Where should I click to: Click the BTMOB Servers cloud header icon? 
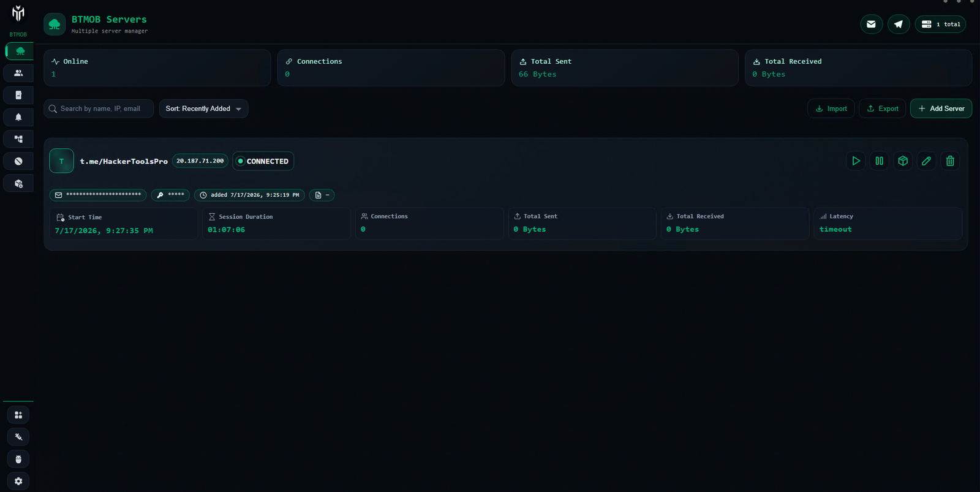click(x=55, y=25)
